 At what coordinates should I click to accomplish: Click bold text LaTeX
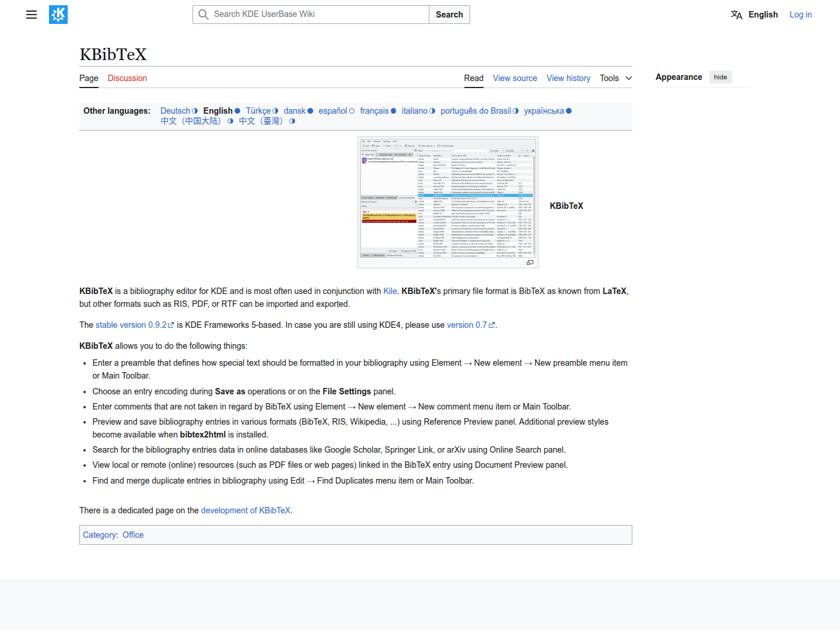[x=614, y=291]
